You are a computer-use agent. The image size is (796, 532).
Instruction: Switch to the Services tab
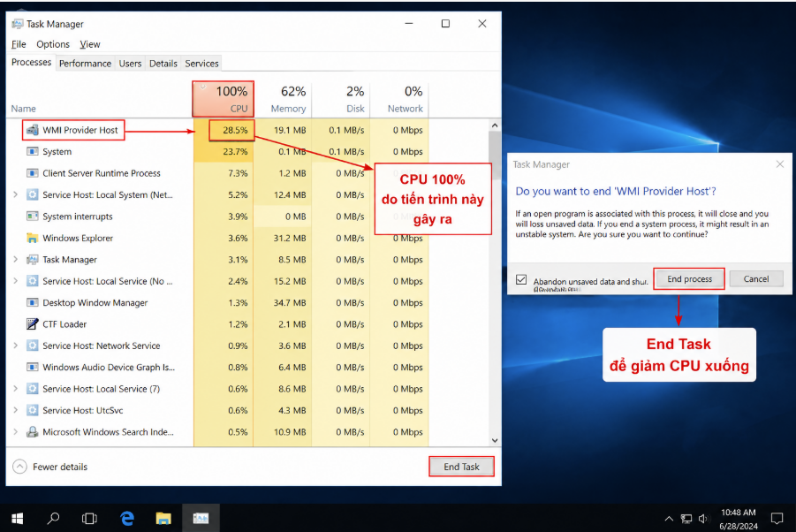tap(201, 64)
